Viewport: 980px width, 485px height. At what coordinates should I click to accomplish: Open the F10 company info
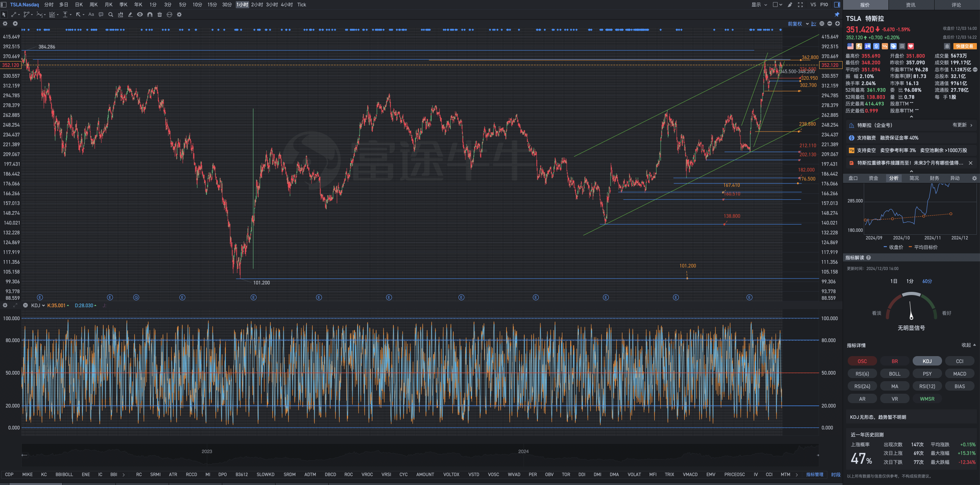pos(824,5)
